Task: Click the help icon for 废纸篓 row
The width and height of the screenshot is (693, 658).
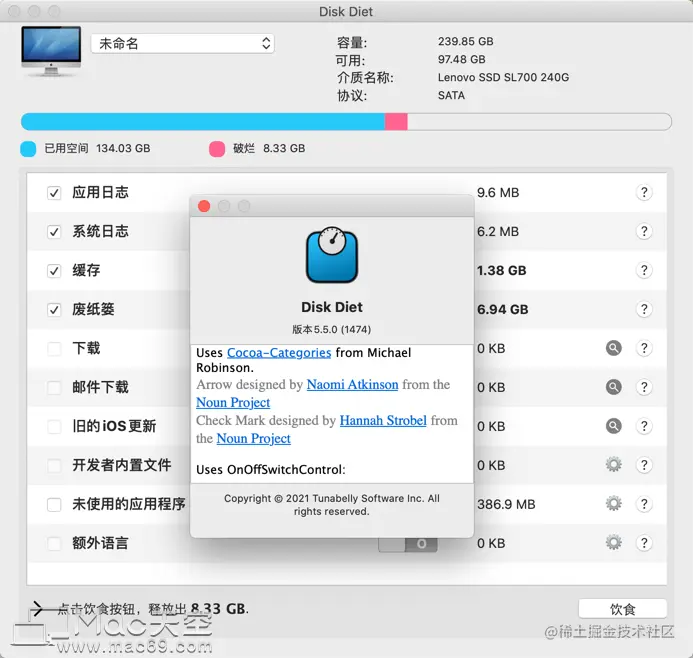Action: (644, 309)
